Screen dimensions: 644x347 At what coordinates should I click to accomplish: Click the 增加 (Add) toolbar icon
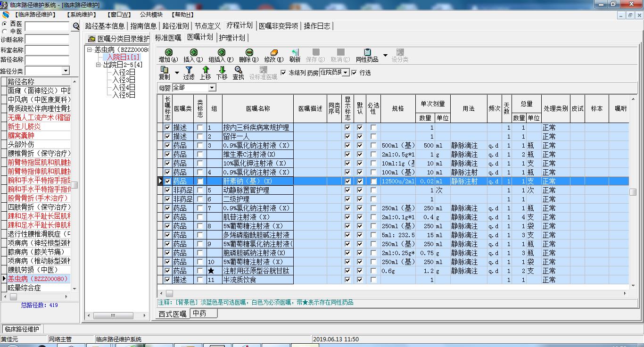[168, 52]
